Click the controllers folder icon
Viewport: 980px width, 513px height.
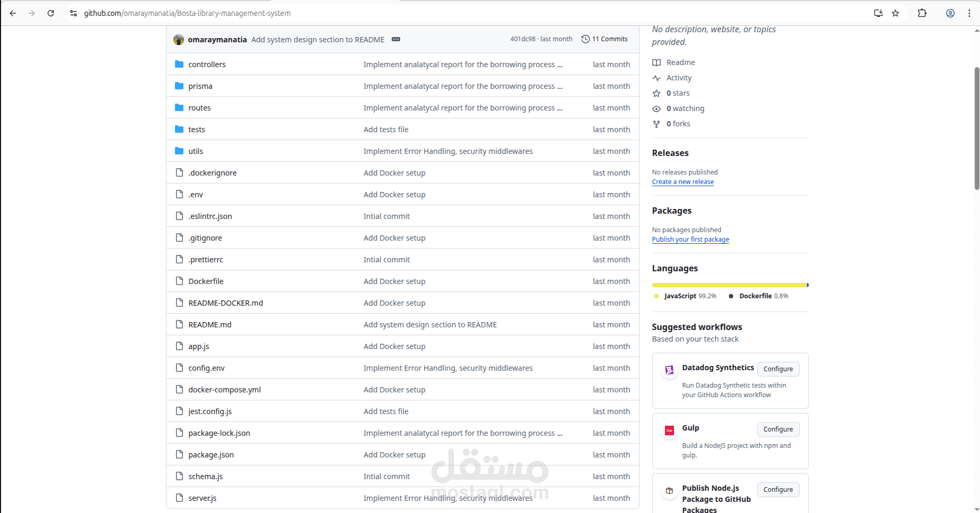tap(179, 64)
